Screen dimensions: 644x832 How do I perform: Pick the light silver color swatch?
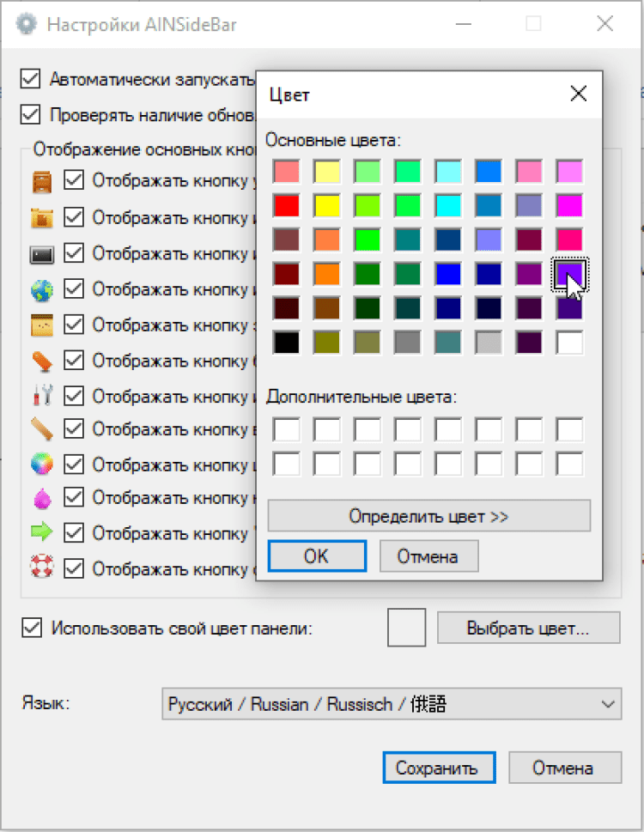coord(489,343)
